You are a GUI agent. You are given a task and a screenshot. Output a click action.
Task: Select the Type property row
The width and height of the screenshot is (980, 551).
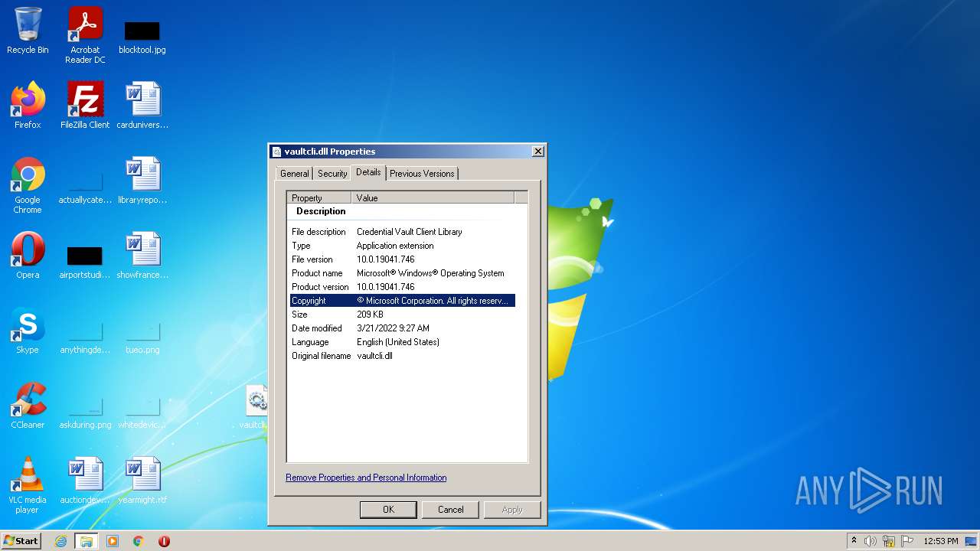(x=403, y=246)
